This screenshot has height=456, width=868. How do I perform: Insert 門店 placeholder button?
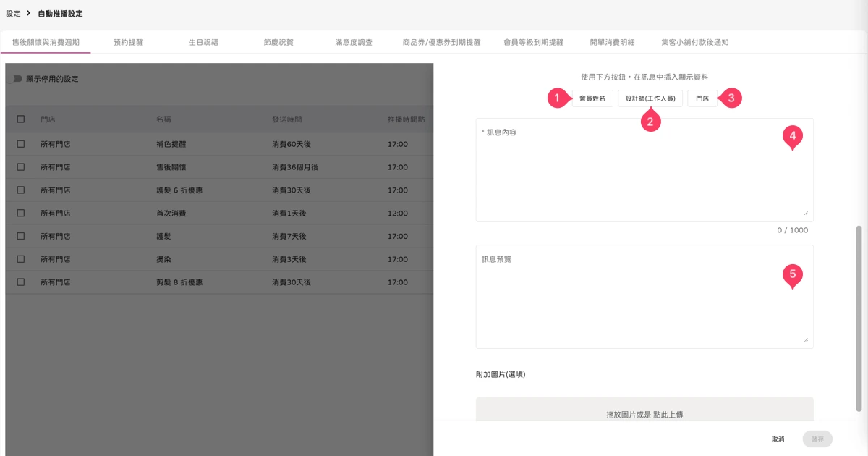coord(702,98)
